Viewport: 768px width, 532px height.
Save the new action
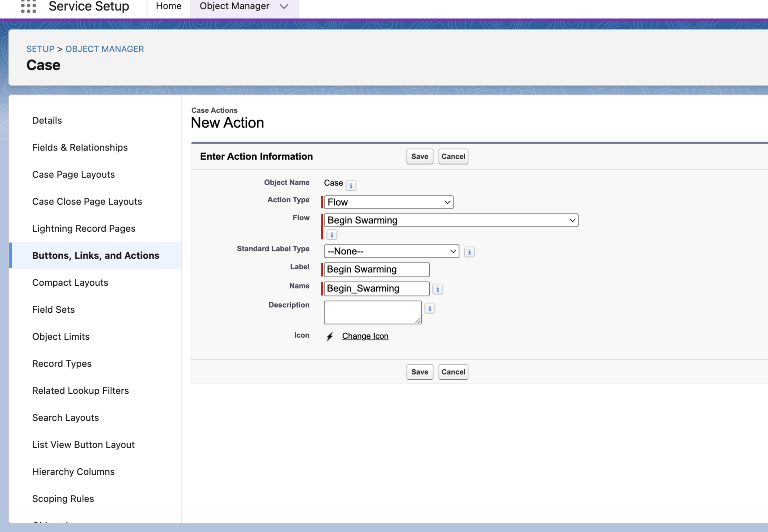point(419,156)
